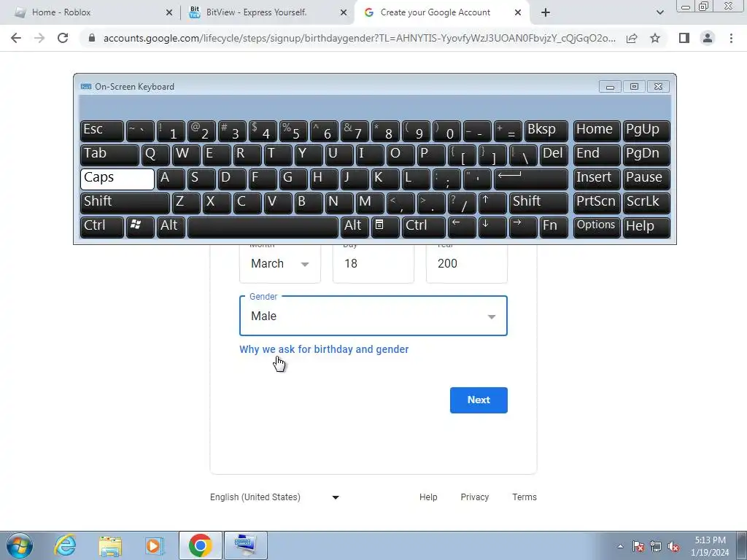Open the Gender dropdown showing Male
Screen dimensions: 747x560
click(x=373, y=316)
